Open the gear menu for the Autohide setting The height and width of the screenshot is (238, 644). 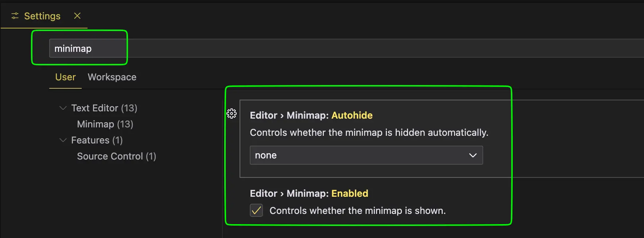232,114
